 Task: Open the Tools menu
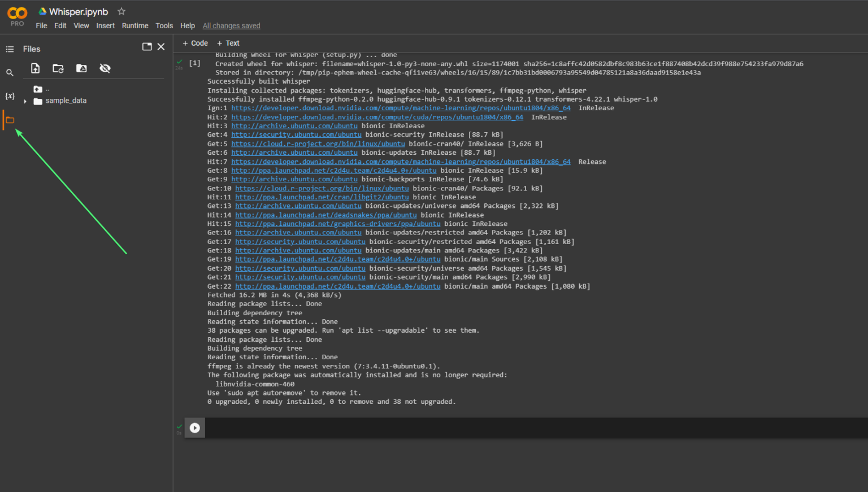point(164,25)
